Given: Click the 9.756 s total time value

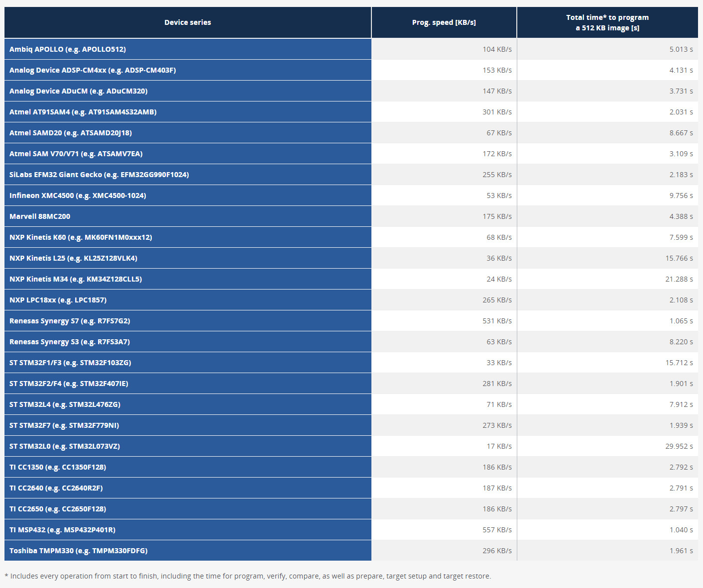Looking at the screenshot, I should click(681, 196).
